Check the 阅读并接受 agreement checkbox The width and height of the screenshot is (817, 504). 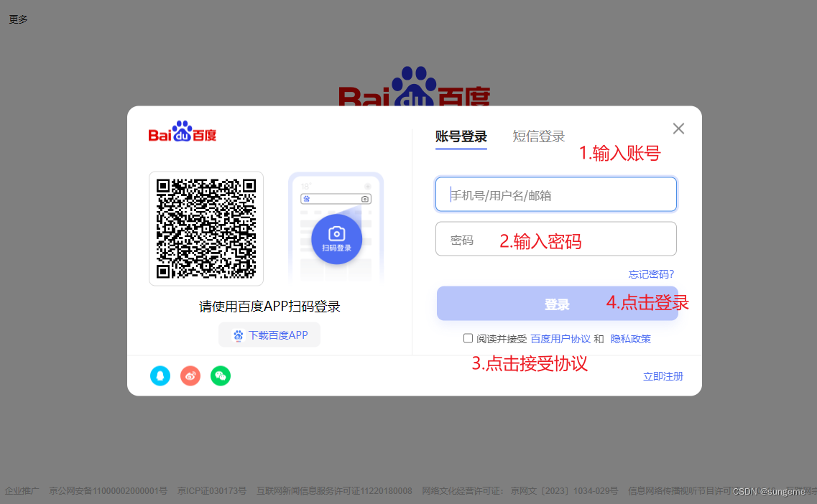tap(468, 338)
